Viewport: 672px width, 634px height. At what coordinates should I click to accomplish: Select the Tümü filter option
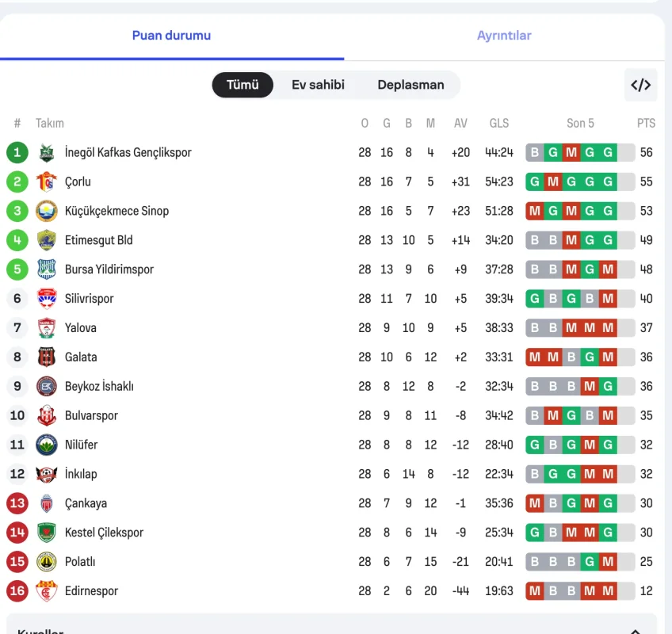click(x=242, y=85)
